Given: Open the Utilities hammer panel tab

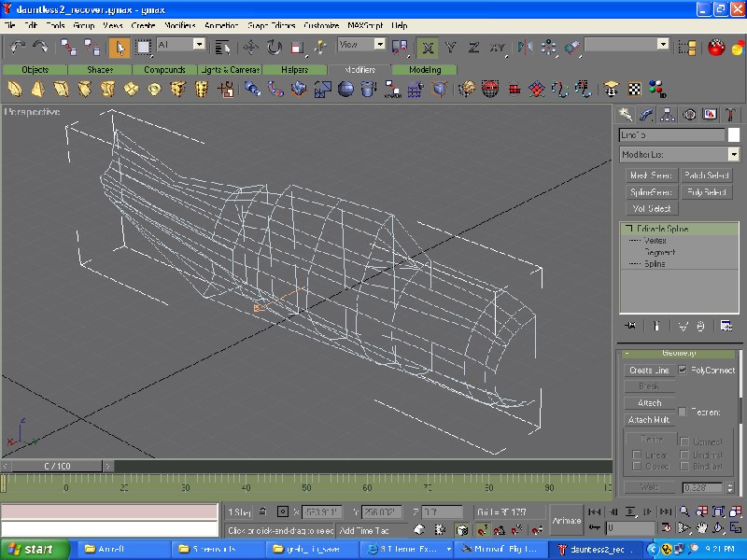Looking at the screenshot, I should (731, 115).
